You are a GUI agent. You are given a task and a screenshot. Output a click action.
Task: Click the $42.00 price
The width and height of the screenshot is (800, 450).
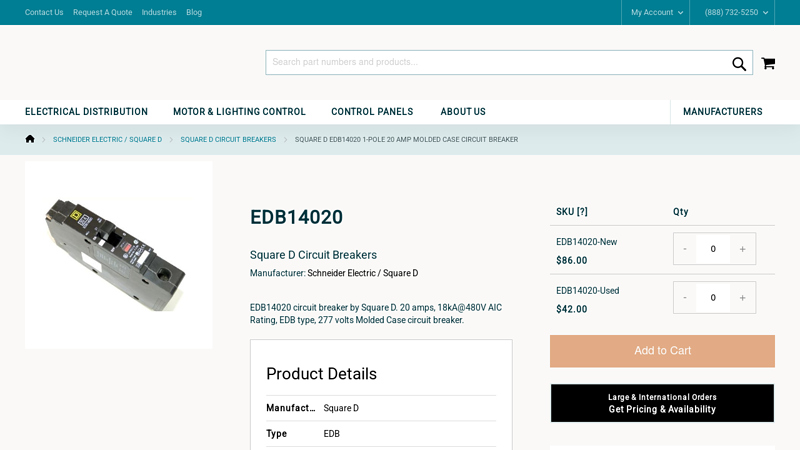(571, 309)
